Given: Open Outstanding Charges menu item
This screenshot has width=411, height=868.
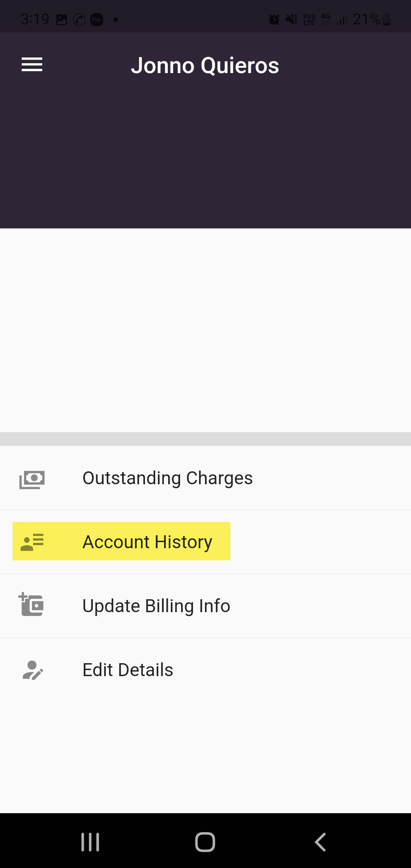Looking at the screenshot, I should (167, 478).
